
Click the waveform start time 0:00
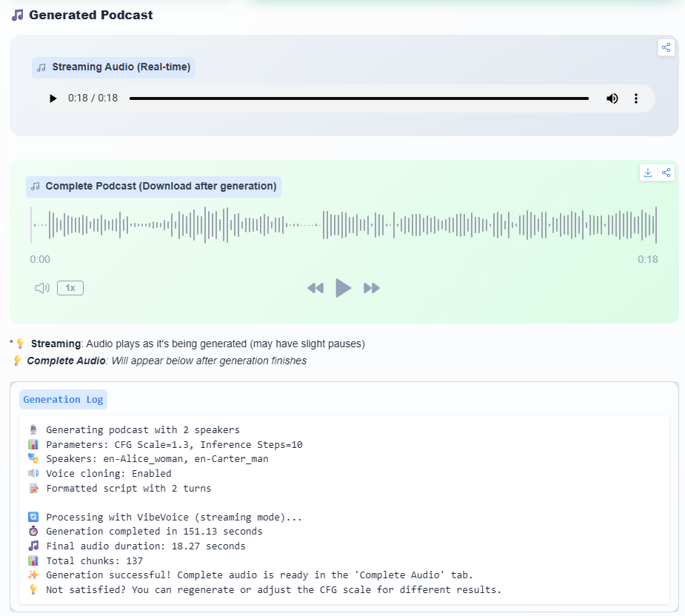point(40,259)
